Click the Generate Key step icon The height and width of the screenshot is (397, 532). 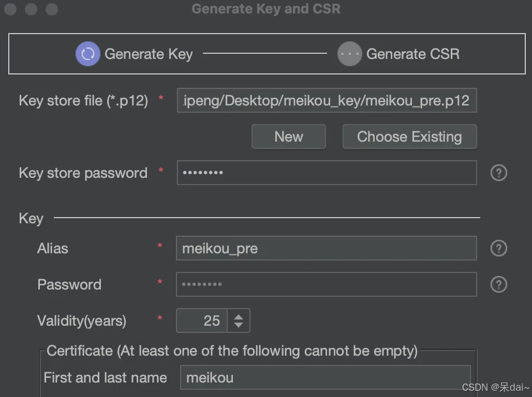(87, 54)
